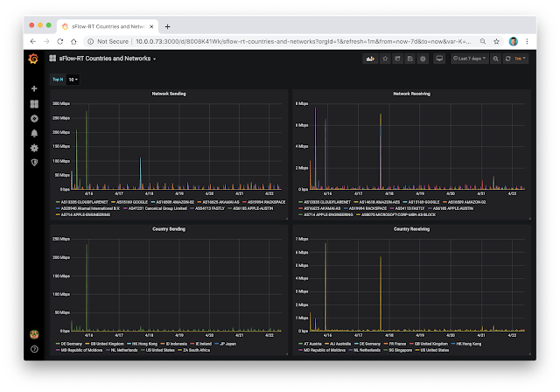Open the Explore compass icon in sidebar

[34, 118]
